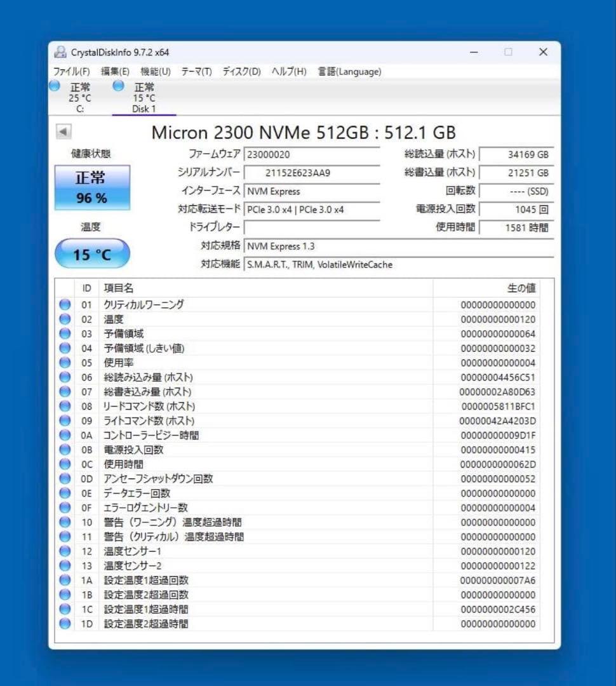Click raw value 00000042A4203D
This screenshot has height=686, width=616.
pos(497,421)
